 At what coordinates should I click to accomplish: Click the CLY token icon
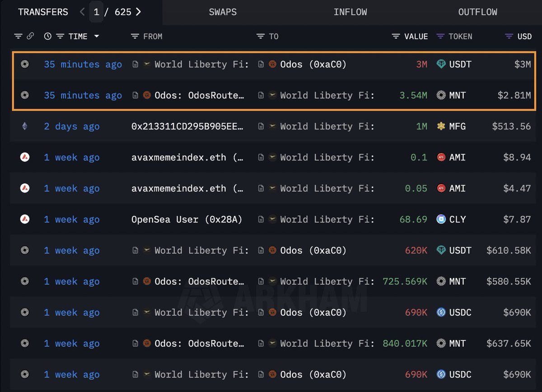(x=441, y=219)
